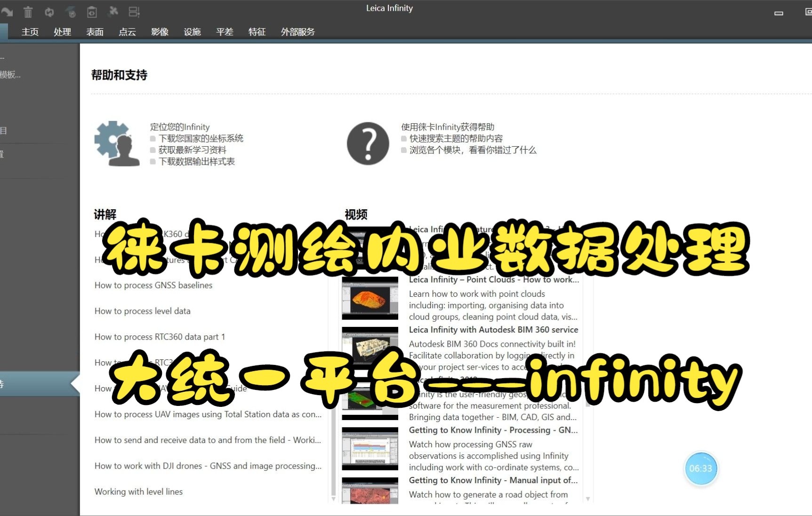Minimize the Leica Infinity window
Viewport: 812px width, 516px height.
click(x=779, y=13)
